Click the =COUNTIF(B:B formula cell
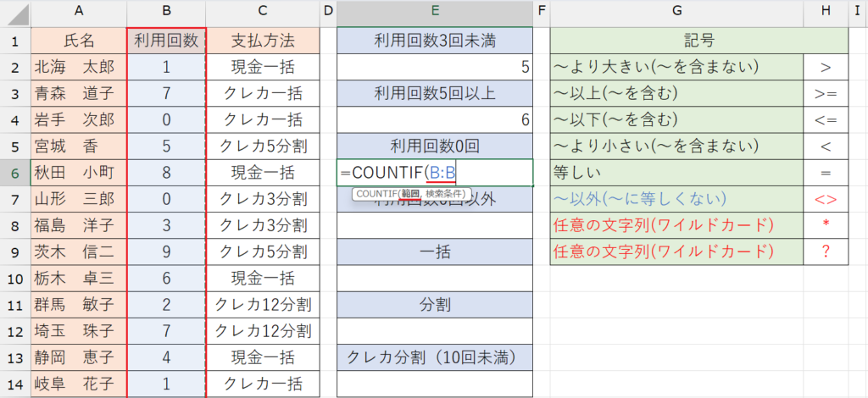Image resolution: width=868 pixels, height=398 pixels. tap(435, 173)
